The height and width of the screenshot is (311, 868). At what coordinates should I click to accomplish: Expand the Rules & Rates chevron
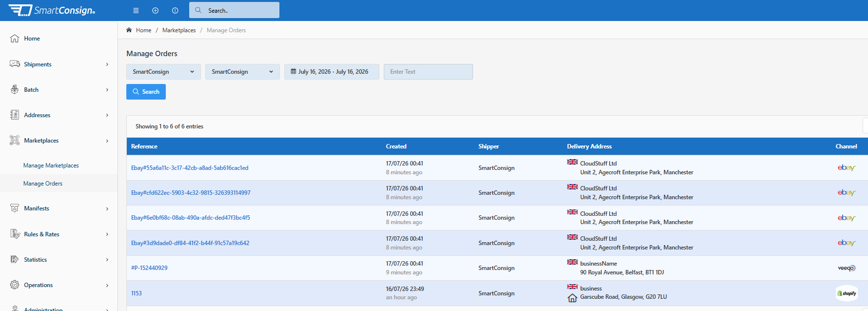(x=107, y=234)
